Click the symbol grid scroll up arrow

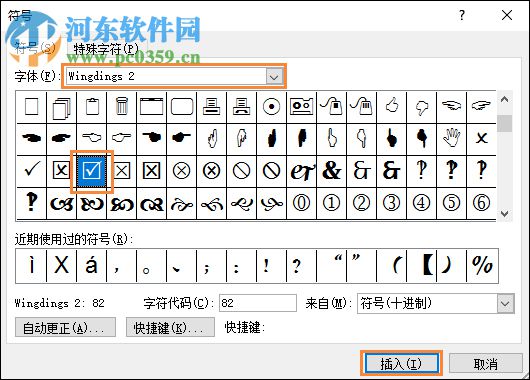point(505,99)
